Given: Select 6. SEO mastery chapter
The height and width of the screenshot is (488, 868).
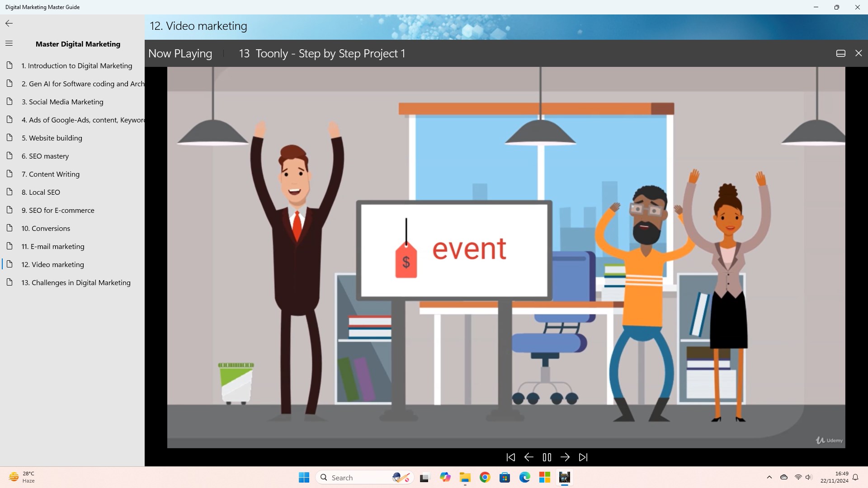Looking at the screenshot, I should (x=49, y=156).
